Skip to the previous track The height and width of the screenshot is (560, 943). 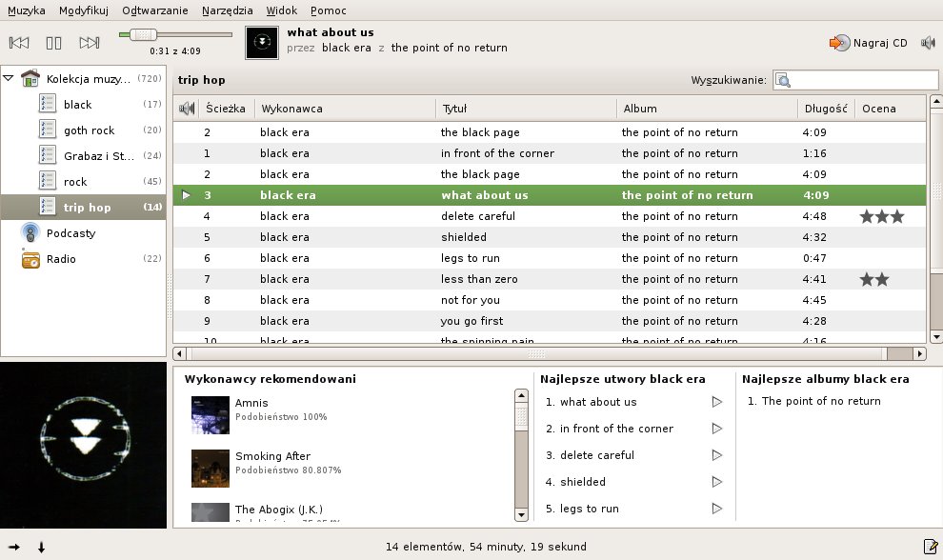(x=19, y=43)
